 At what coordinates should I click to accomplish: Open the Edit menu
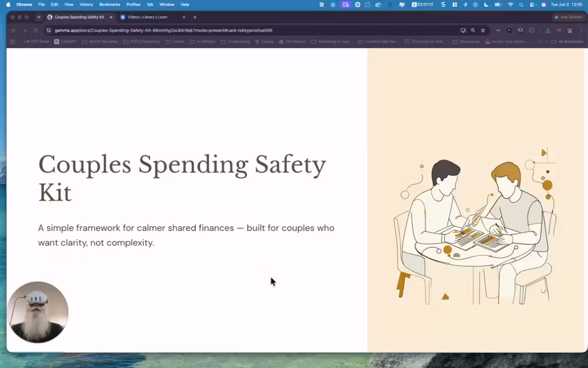tap(55, 5)
